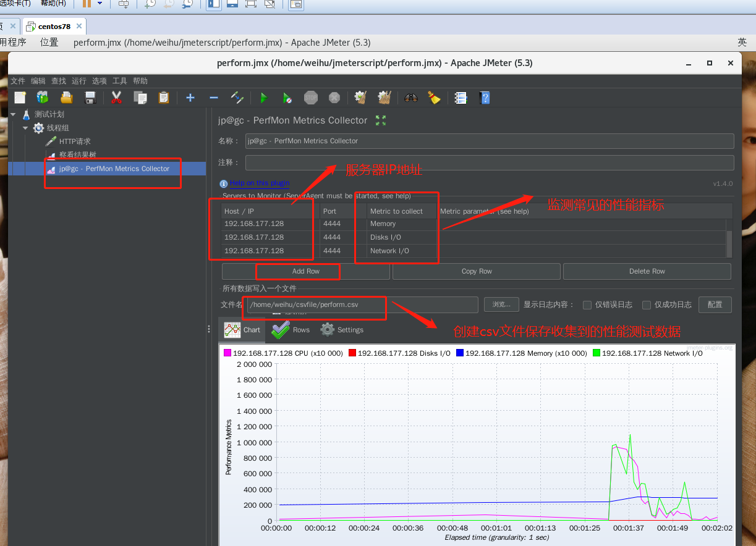Select the centos78 VM tab
This screenshot has width=756, height=546.
pyautogui.click(x=54, y=27)
